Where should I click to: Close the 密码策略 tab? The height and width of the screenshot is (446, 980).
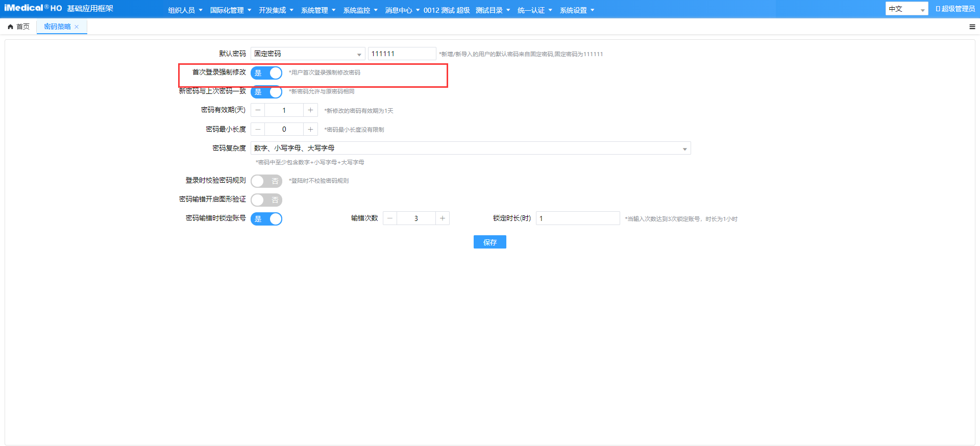pos(77,27)
